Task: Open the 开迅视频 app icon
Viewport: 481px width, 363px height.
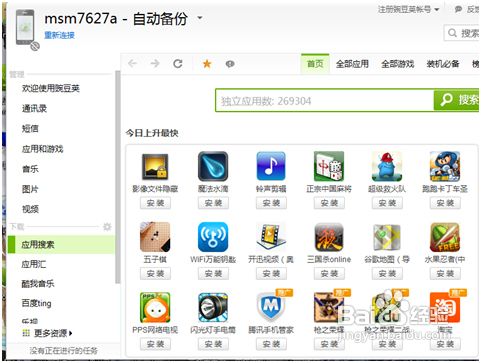Action: tap(271, 237)
